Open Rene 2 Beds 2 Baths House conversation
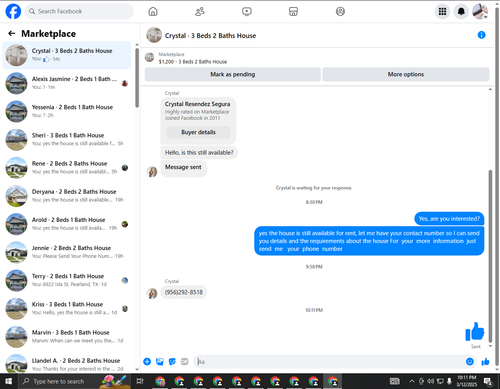Screen dimensions: 500x389 (67, 168)
